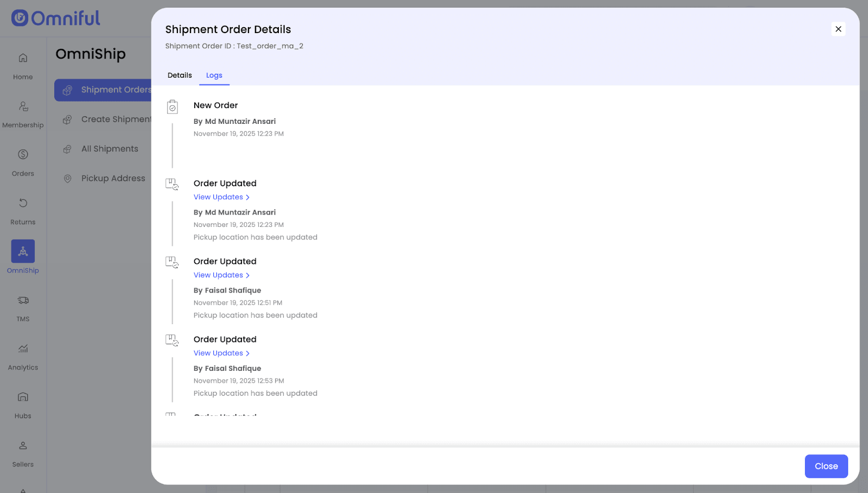Open All Shipments menu item
This screenshot has width=868, height=493.
110,149
